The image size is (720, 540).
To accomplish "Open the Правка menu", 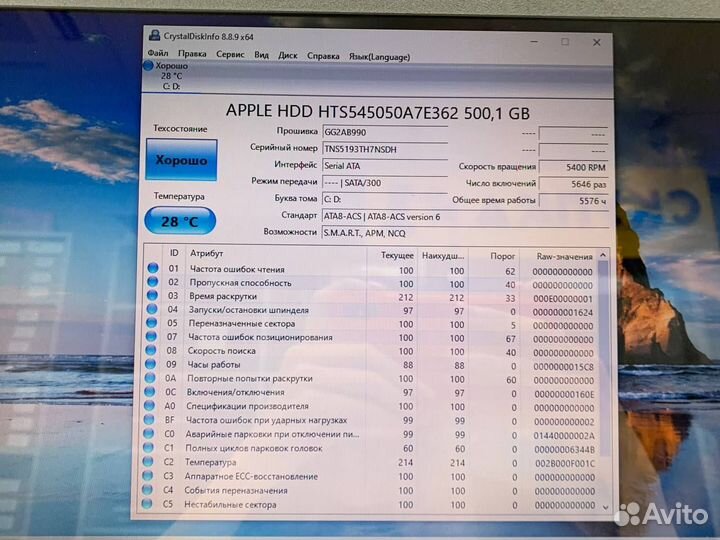I will [192, 54].
